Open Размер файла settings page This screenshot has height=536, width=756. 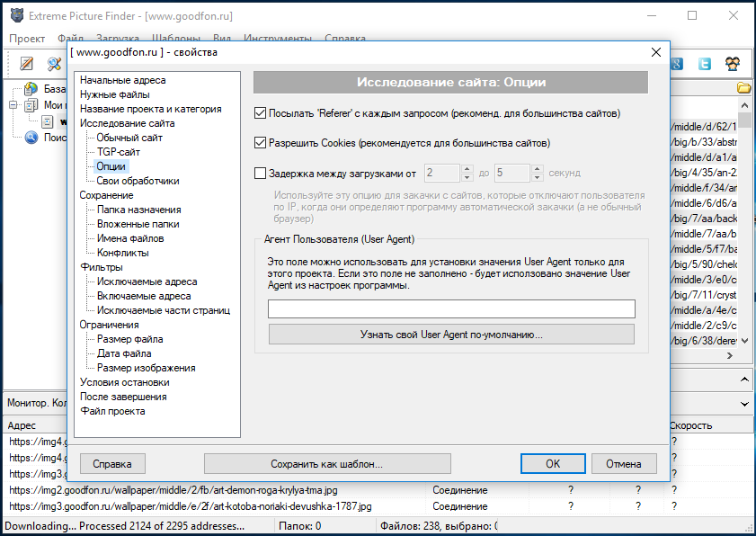pyautogui.click(x=130, y=339)
